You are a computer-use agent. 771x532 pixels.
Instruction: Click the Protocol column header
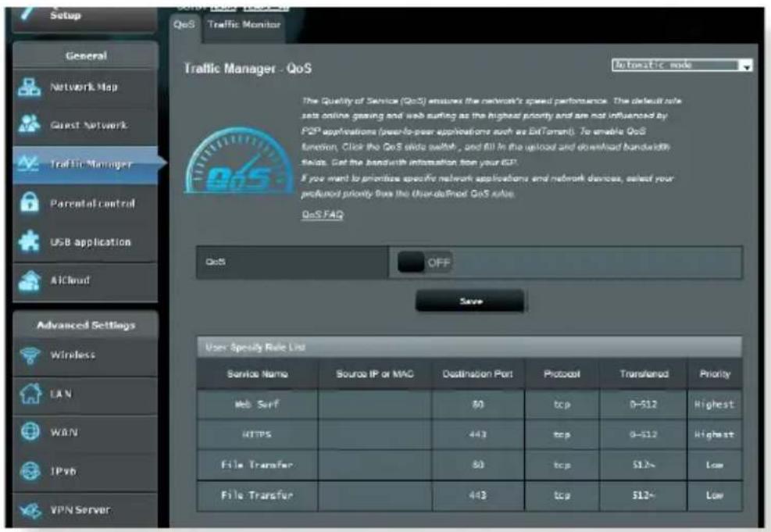[562, 374]
